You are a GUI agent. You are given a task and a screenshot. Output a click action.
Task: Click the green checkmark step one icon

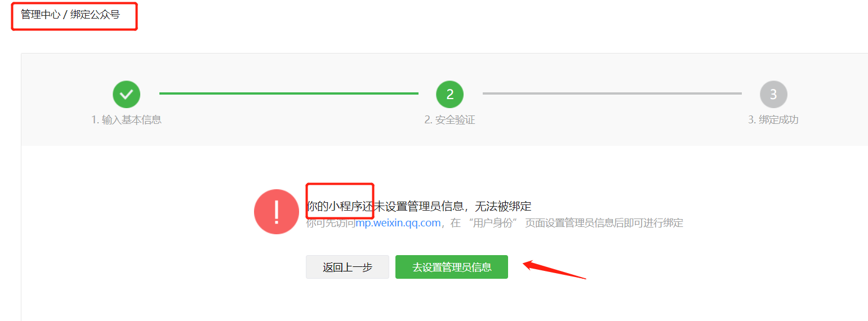pyautogui.click(x=126, y=94)
